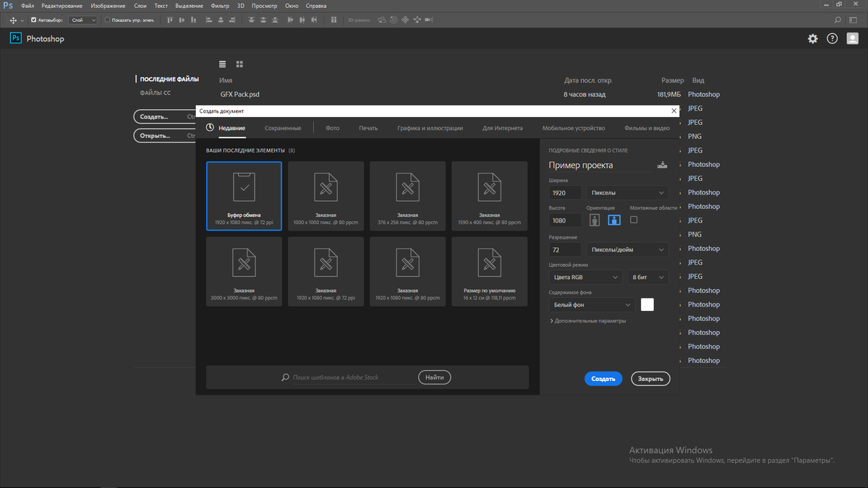Click distribute top edges icon in options bar
This screenshot has width=868, height=488.
[252, 20]
